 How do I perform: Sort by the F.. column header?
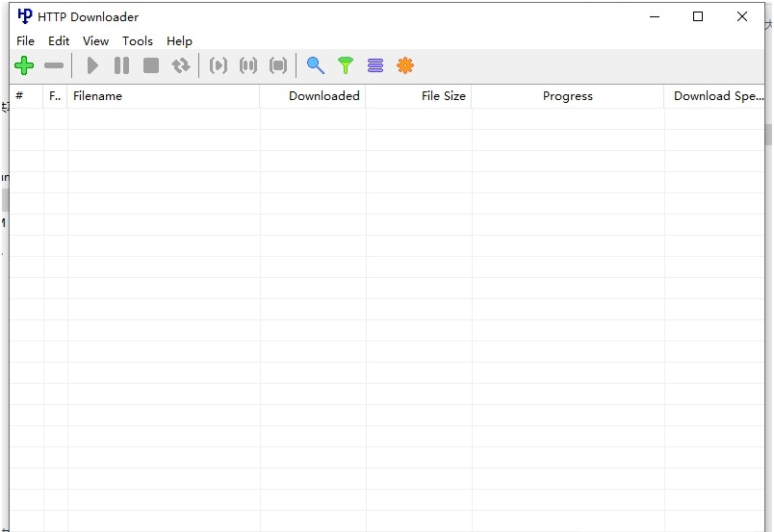[x=55, y=96]
